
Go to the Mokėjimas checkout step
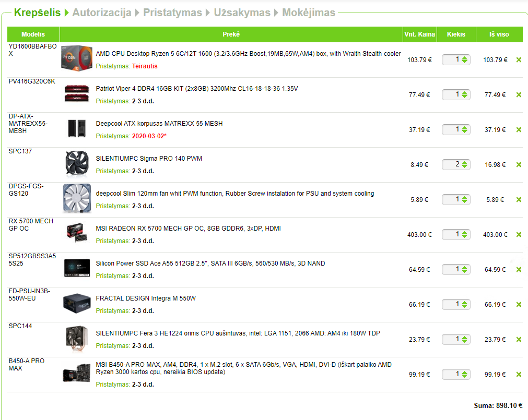click(309, 13)
